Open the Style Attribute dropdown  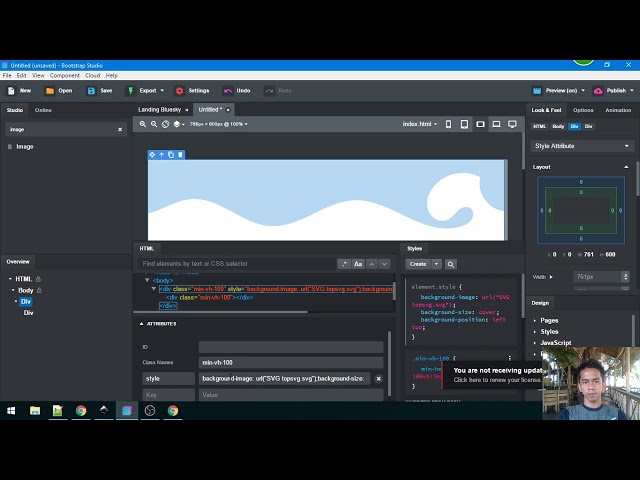point(582,146)
